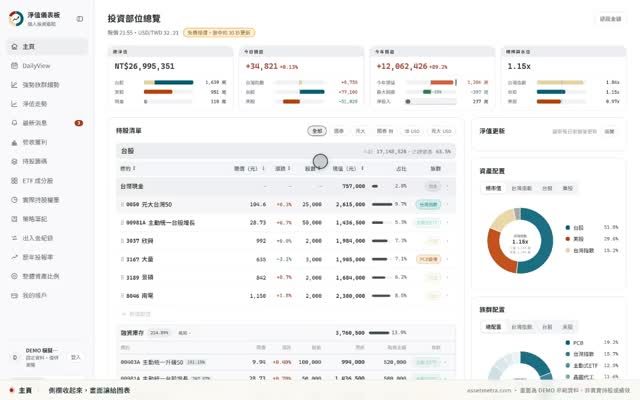Grab the drag handle of 00981A row
The width and height of the screenshot is (640, 400).
[122, 223]
